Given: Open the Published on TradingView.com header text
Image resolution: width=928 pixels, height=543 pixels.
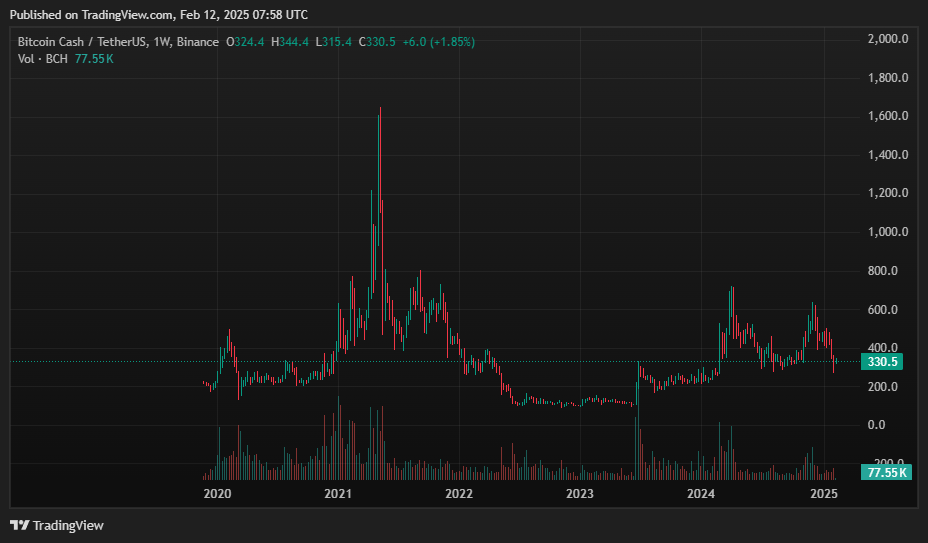Looking at the screenshot, I should click(159, 15).
